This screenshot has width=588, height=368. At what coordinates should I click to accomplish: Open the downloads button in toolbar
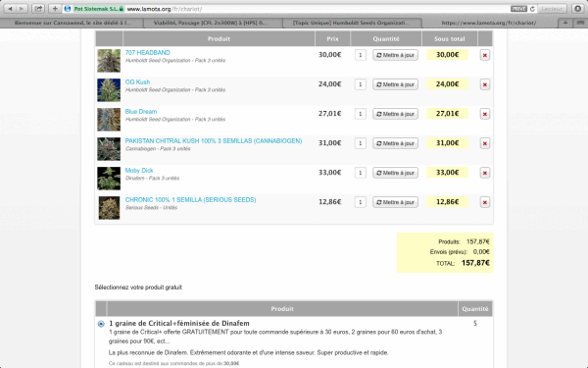pyautogui.click(x=578, y=9)
